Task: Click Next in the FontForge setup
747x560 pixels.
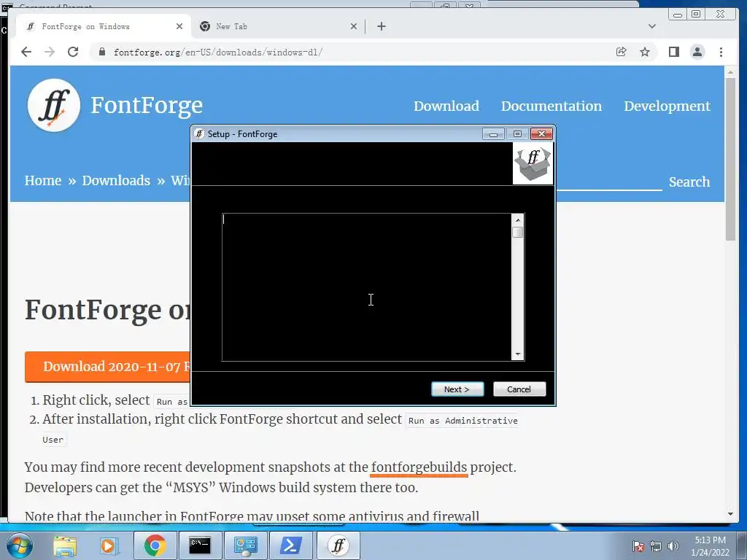Action: point(457,389)
